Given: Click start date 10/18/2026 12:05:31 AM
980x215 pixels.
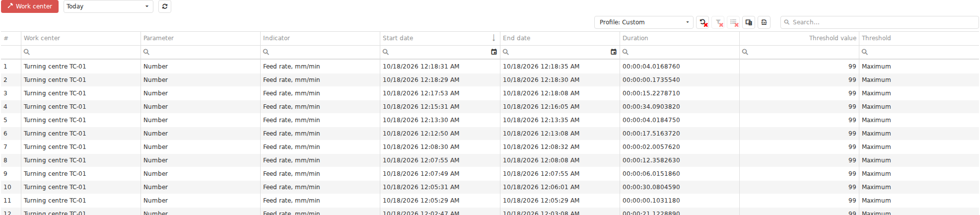Looking at the screenshot, I should 421,187.
